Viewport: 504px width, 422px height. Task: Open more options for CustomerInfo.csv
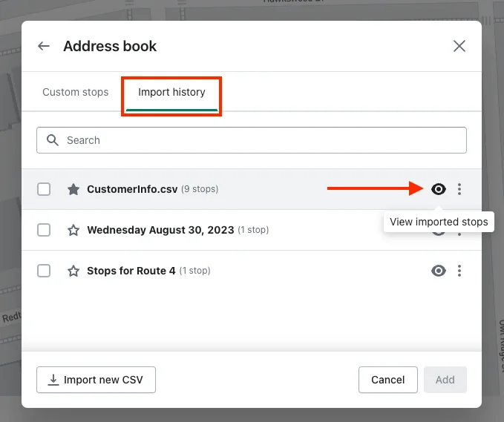(459, 189)
